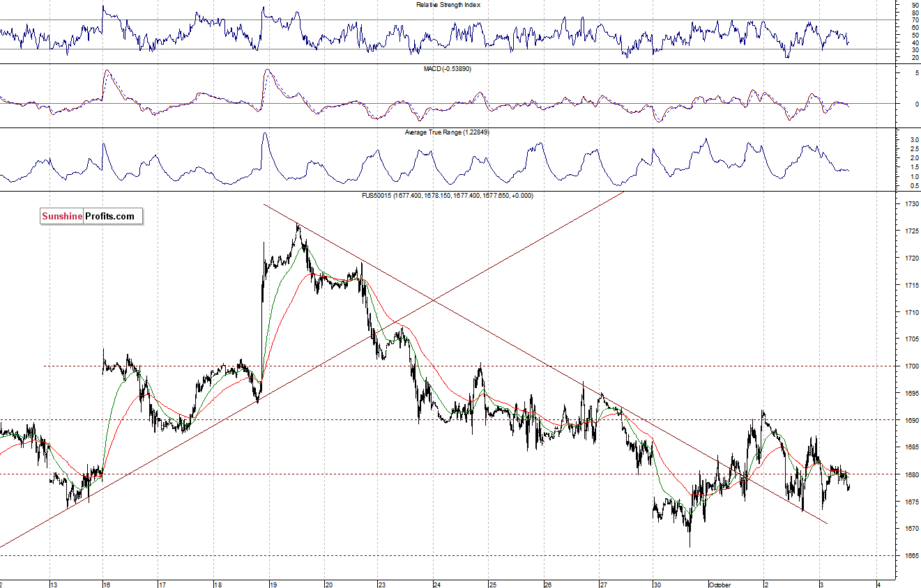Click the 1665 price axis label
Image resolution: width=921 pixels, height=588 pixels.
[912, 556]
